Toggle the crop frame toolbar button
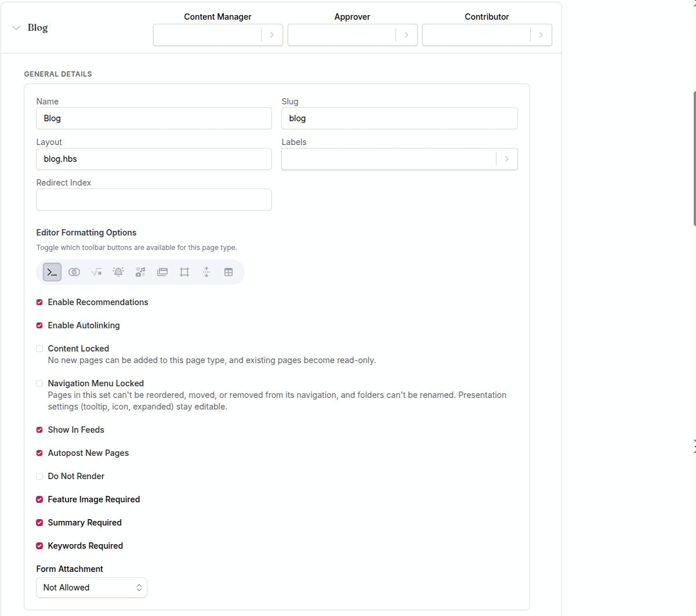 pos(184,272)
